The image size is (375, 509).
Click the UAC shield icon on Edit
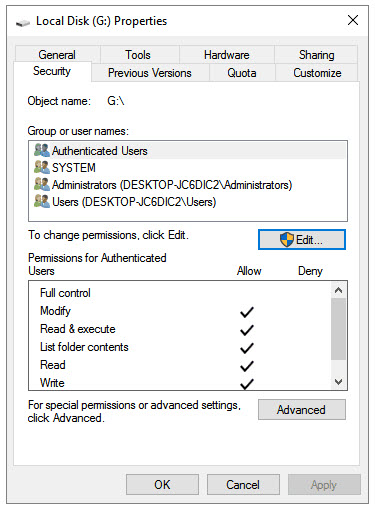click(x=287, y=240)
